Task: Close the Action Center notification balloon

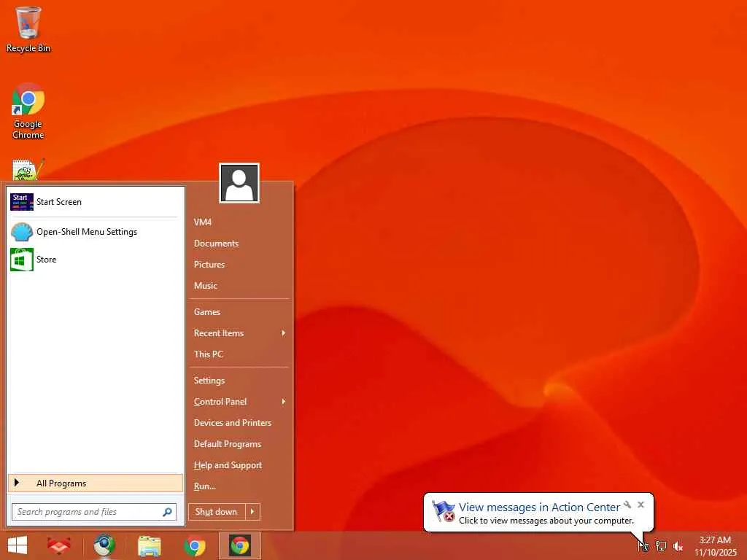Action: point(640,505)
